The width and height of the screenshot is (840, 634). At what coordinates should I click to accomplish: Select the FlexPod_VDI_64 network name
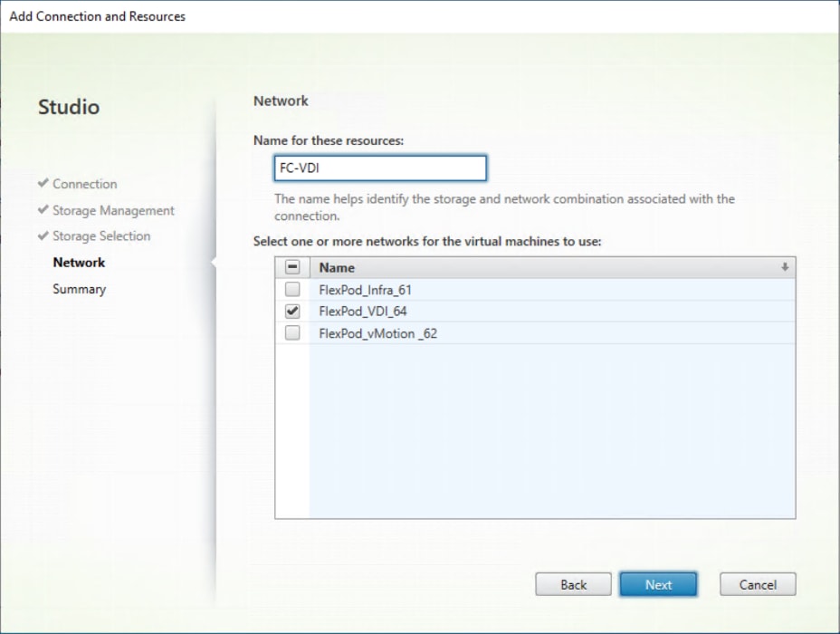[x=363, y=312]
